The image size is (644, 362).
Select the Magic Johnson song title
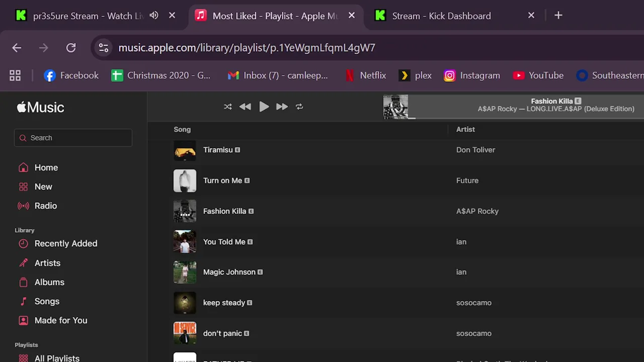[x=229, y=272]
